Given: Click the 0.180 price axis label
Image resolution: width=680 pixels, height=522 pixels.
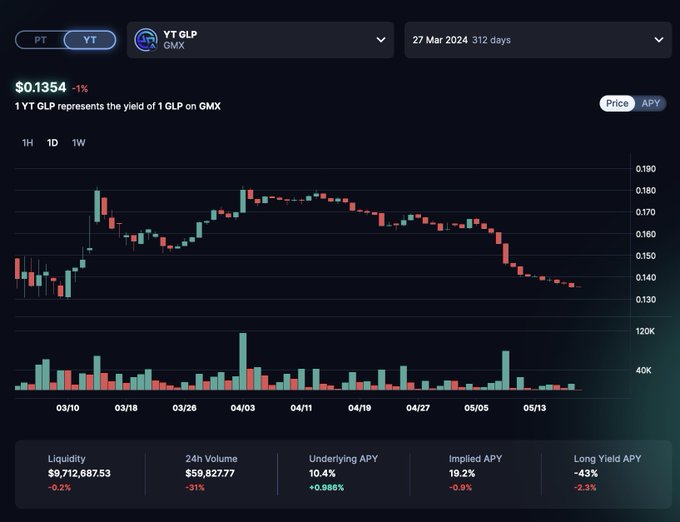Looking at the screenshot, I should 646,190.
